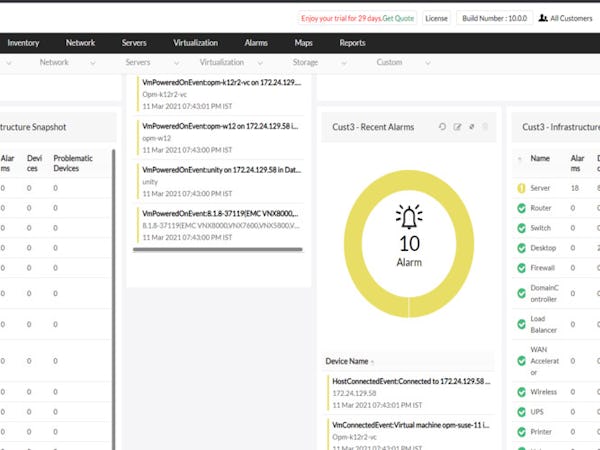Click the Get Quote link
Screen dimensions: 600x450
pos(398,18)
